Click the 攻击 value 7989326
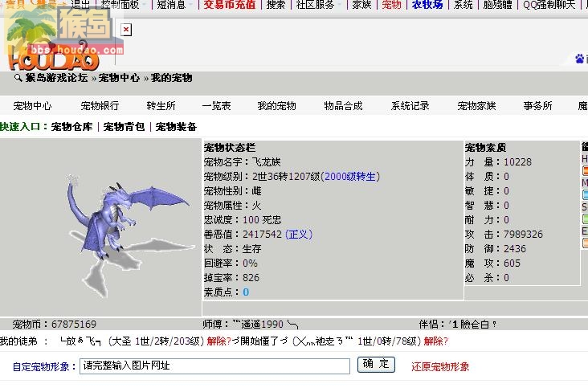The width and height of the screenshot is (588, 388). click(523, 235)
